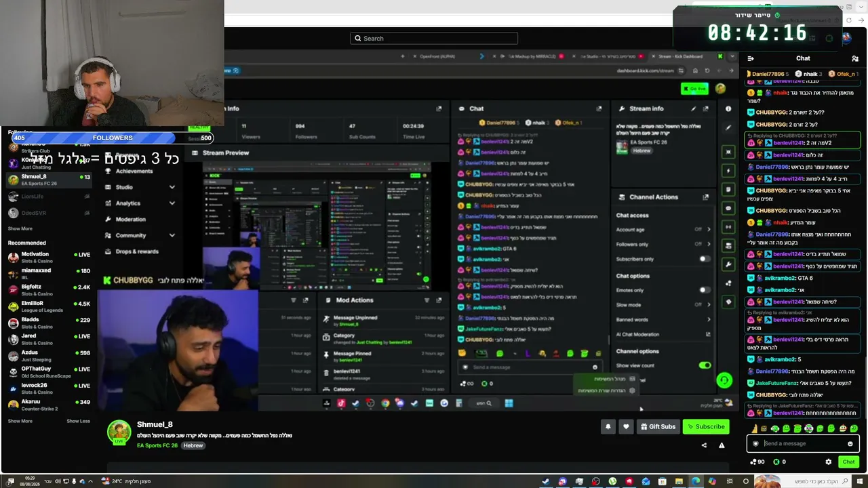Image resolution: width=868 pixels, height=488 pixels.
Task: Click the Go live button in the dashboard
Action: tap(694, 89)
